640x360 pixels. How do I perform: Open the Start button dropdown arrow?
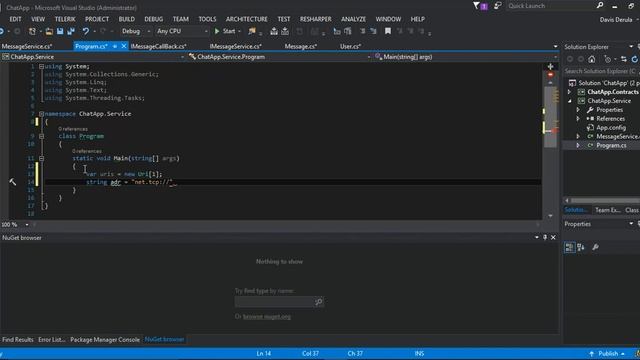(x=240, y=31)
